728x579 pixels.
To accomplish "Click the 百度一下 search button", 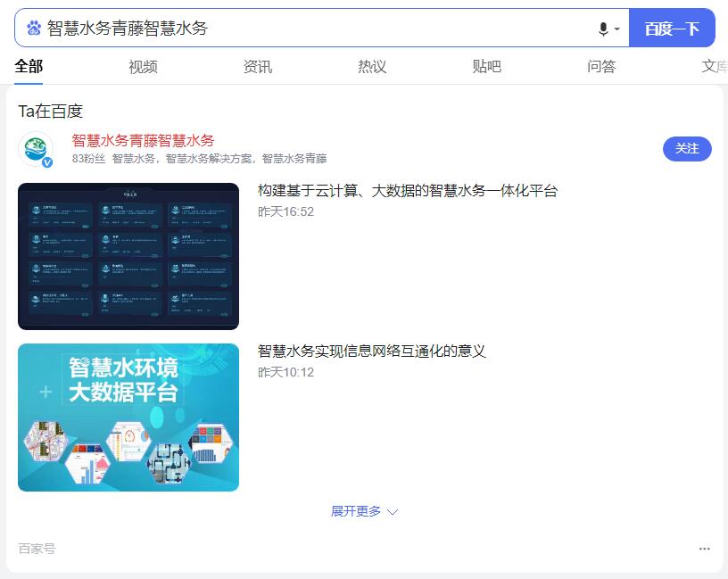I will [x=672, y=28].
